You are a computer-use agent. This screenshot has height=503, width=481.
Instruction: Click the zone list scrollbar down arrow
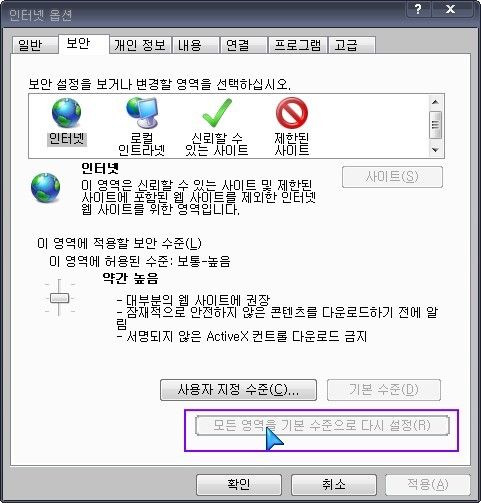[435, 150]
